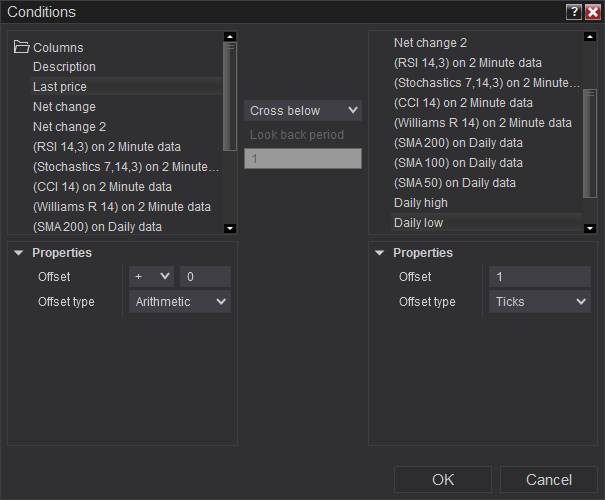Click the help question mark icon

pyautogui.click(x=573, y=12)
